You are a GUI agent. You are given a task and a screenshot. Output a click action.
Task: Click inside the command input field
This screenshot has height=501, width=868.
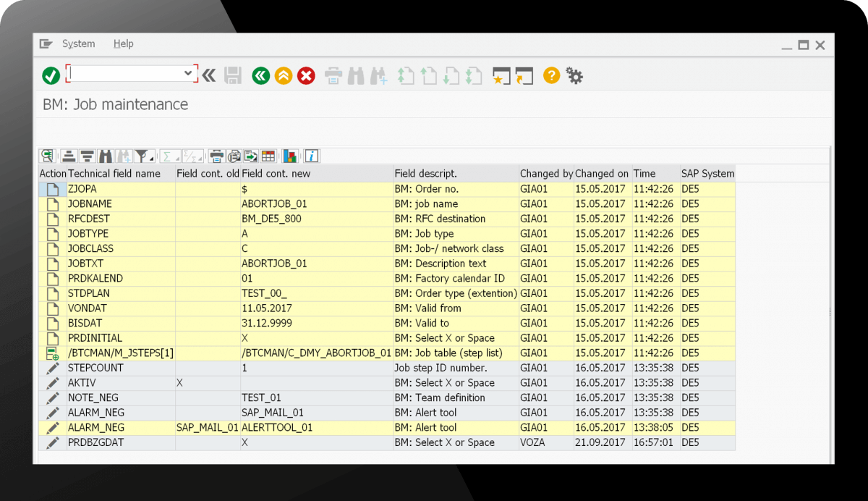coord(126,73)
